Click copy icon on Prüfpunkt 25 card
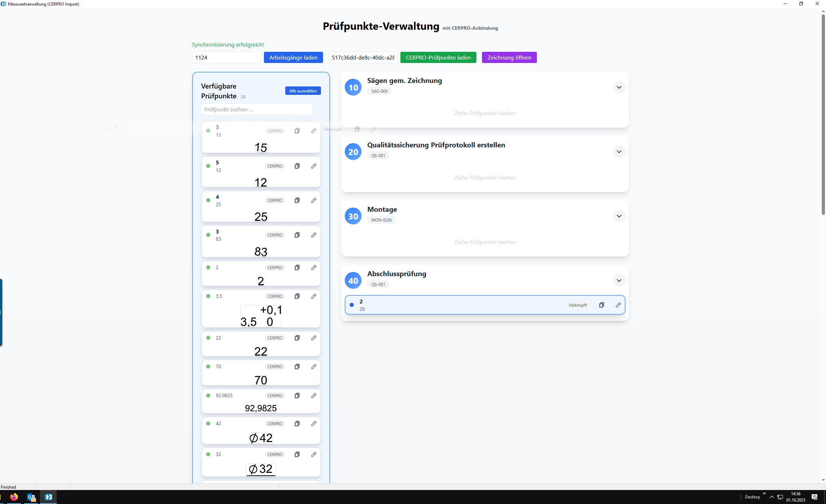 [x=297, y=201]
